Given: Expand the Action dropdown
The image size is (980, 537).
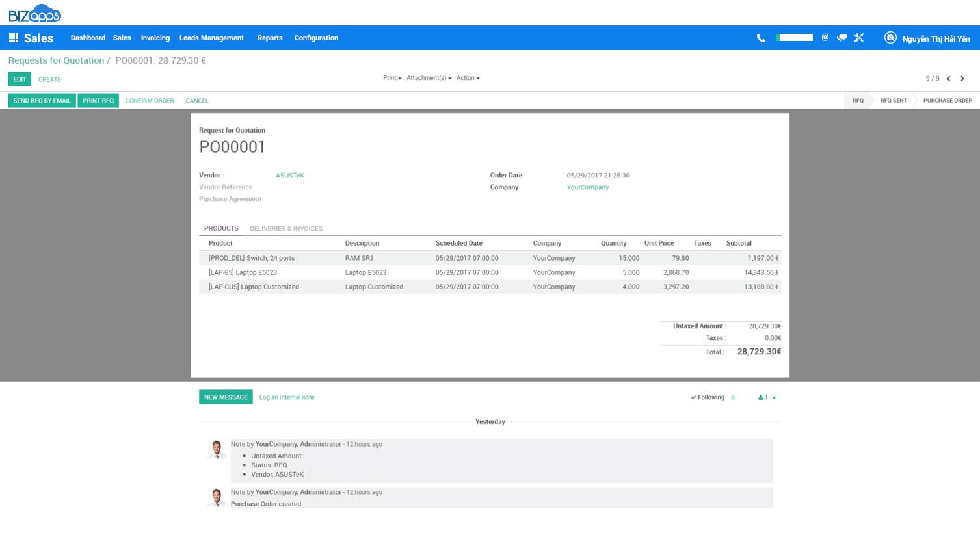Looking at the screenshot, I should [x=468, y=78].
